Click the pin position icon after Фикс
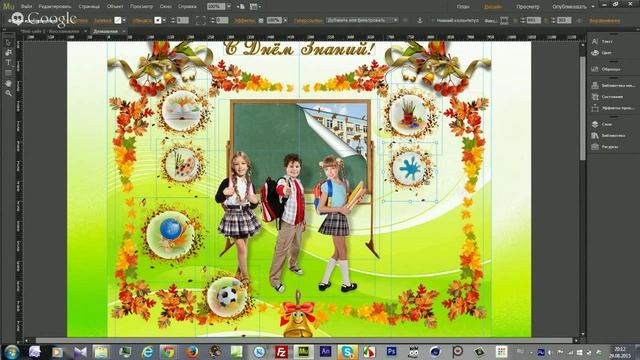 504,20
